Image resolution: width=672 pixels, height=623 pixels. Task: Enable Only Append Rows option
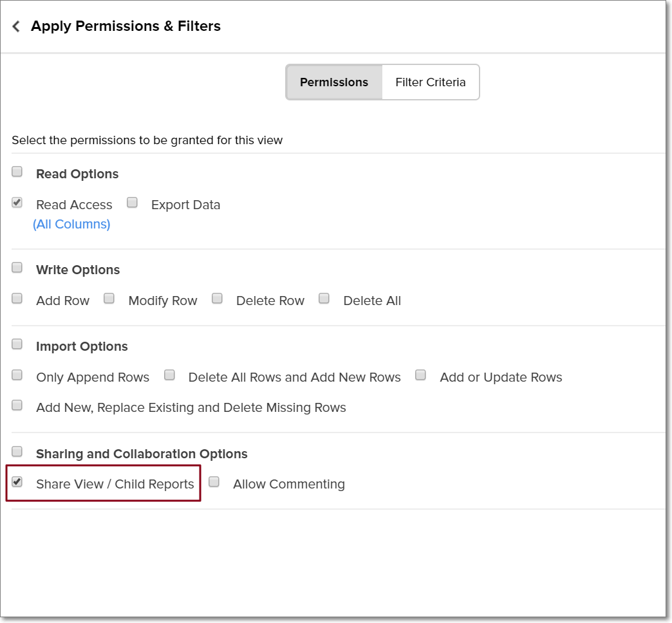coord(17,375)
